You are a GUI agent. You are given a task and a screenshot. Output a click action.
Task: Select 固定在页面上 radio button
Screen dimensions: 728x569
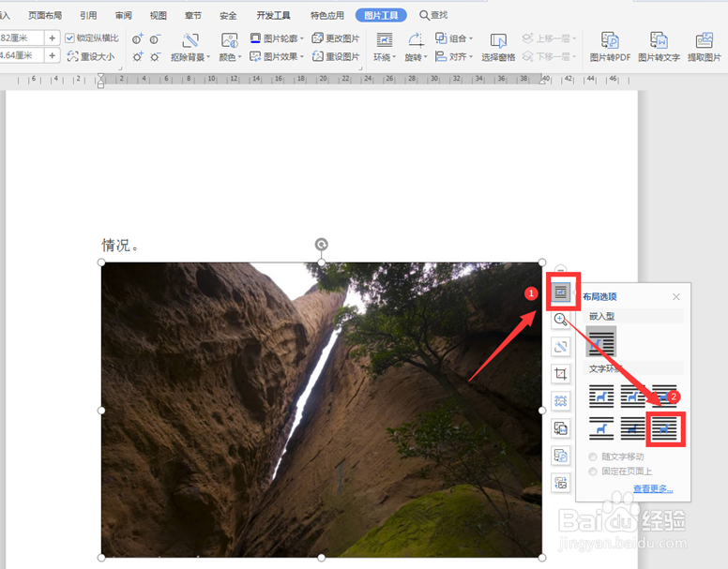[592, 472]
